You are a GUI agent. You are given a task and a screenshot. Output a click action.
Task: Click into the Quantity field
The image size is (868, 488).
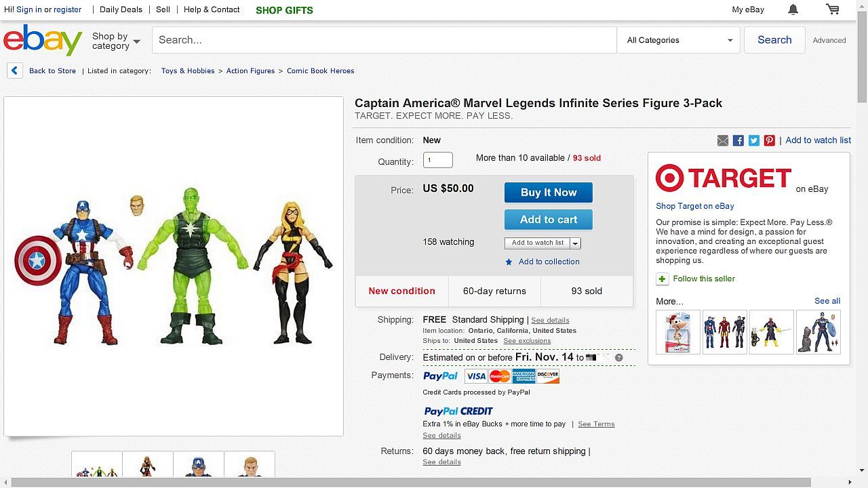438,161
